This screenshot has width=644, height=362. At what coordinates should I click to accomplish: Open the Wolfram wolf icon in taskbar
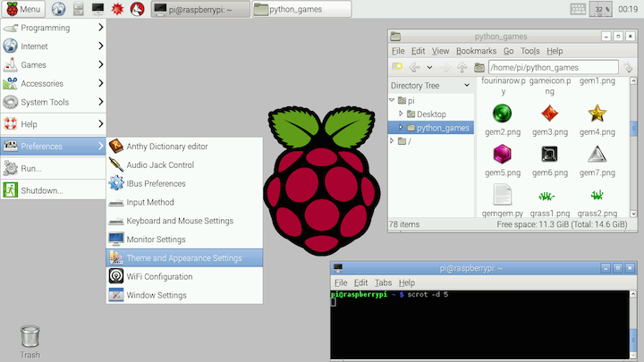coord(137,9)
